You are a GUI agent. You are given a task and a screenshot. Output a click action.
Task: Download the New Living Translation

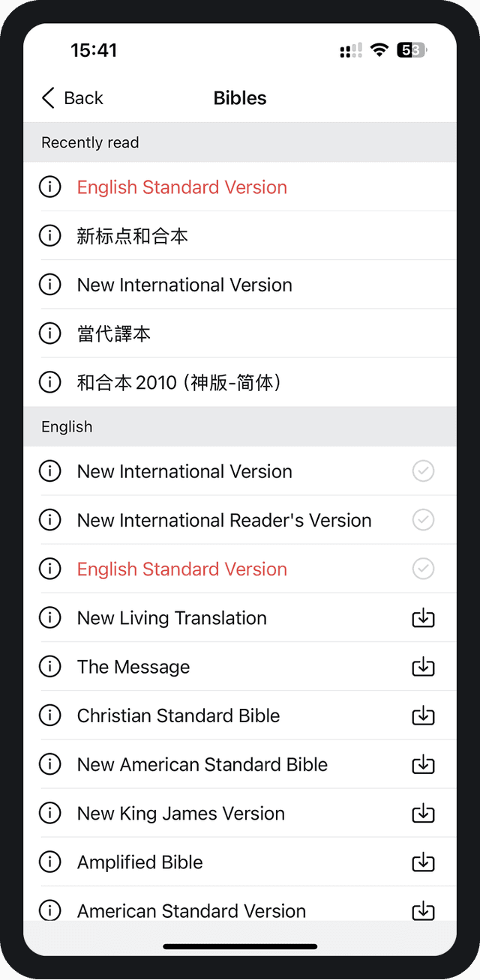[x=423, y=617]
